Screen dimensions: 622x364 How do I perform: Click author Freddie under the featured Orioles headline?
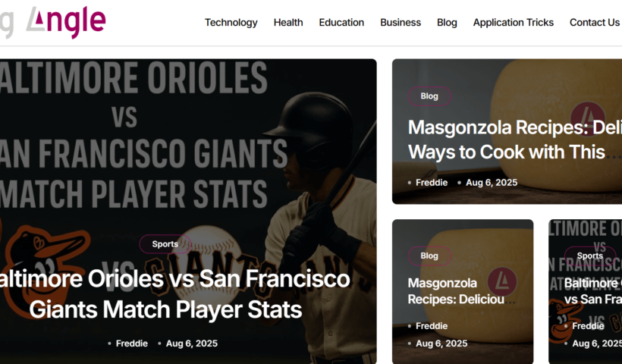click(132, 344)
